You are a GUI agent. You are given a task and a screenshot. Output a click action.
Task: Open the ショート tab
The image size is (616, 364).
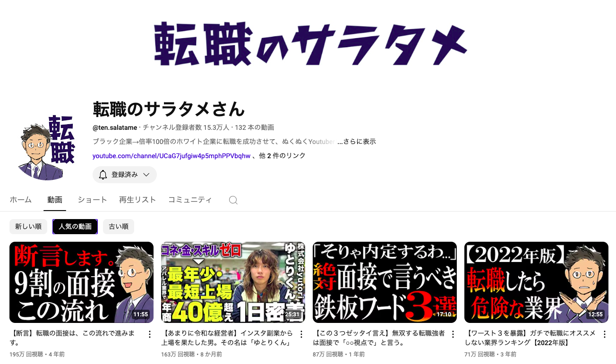(93, 200)
